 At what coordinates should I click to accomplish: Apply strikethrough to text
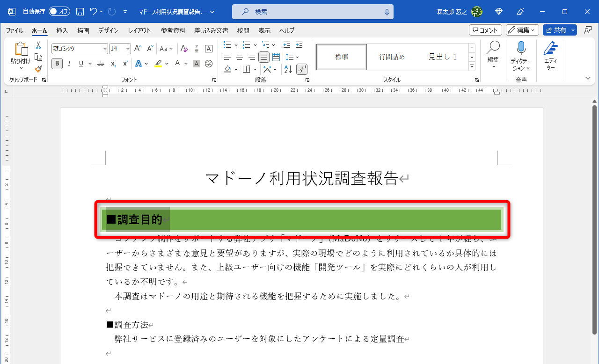(x=100, y=63)
